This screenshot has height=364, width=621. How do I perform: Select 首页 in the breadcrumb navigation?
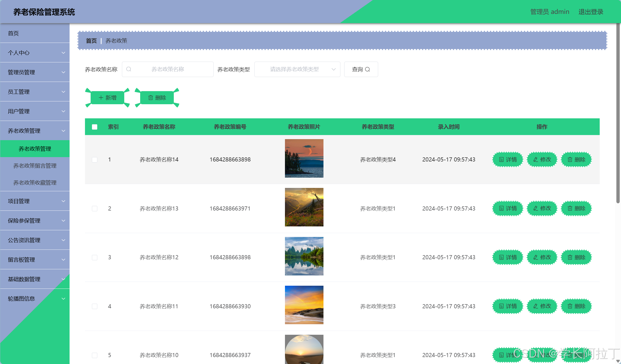click(x=91, y=41)
